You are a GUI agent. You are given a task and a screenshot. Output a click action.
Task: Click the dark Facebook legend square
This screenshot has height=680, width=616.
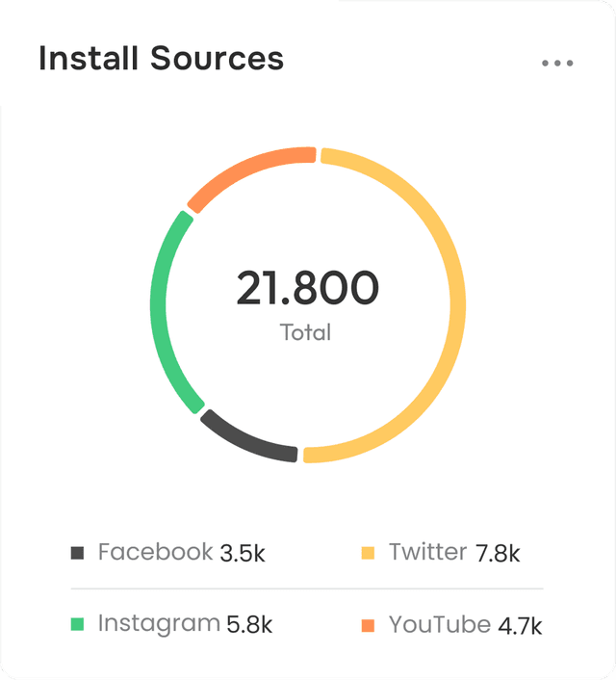[77, 553]
